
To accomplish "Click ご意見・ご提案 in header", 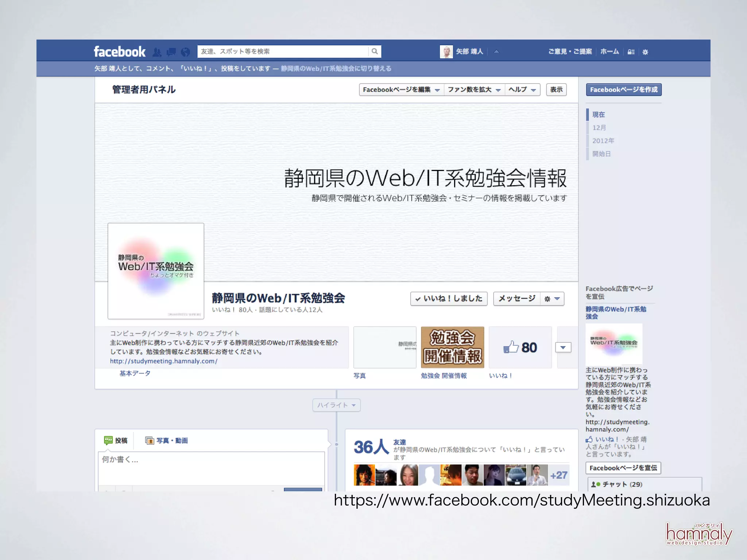I will pyautogui.click(x=570, y=52).
